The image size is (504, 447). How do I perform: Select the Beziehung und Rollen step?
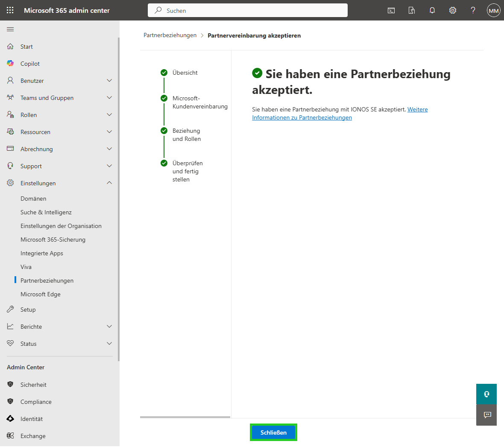(186, 135)
